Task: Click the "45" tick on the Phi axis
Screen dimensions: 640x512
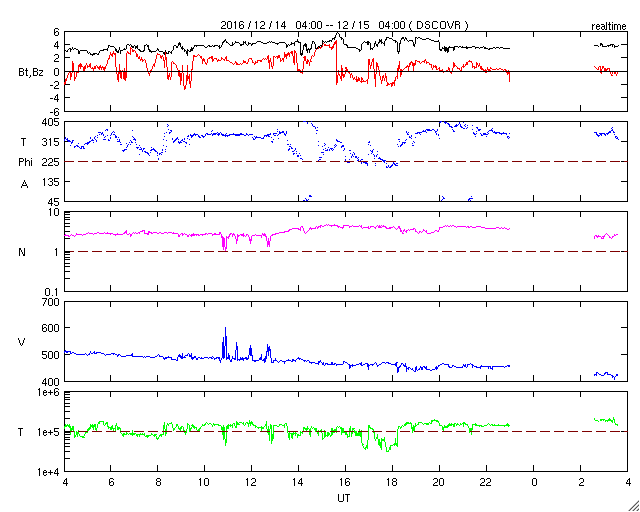Action: pyautogui.click(x=54, y=202)
